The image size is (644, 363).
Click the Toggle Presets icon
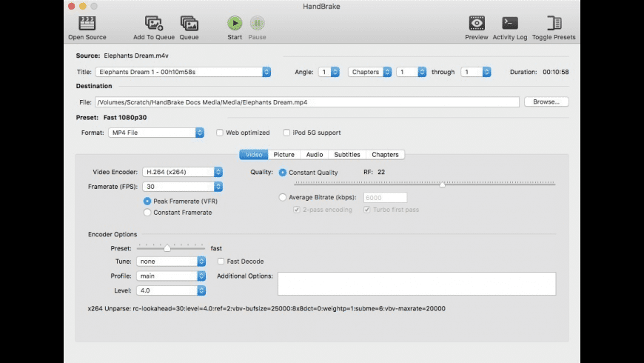tap(553, 23)
